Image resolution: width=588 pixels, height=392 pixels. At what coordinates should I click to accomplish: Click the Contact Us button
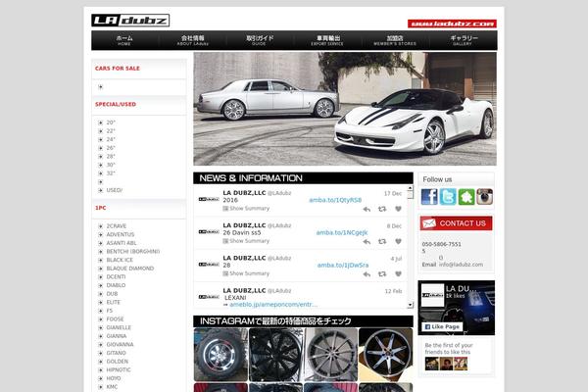pos(456,223)
